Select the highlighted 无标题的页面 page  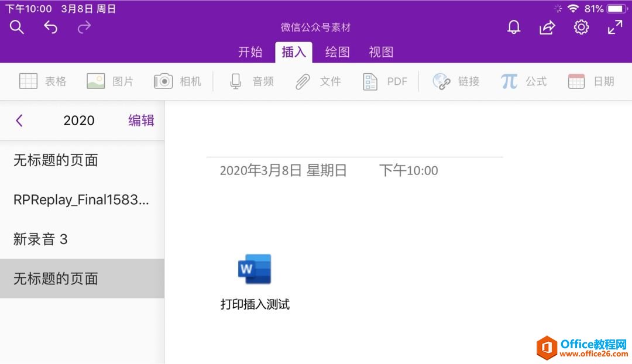pyautogui.click(x=82, y=279)
